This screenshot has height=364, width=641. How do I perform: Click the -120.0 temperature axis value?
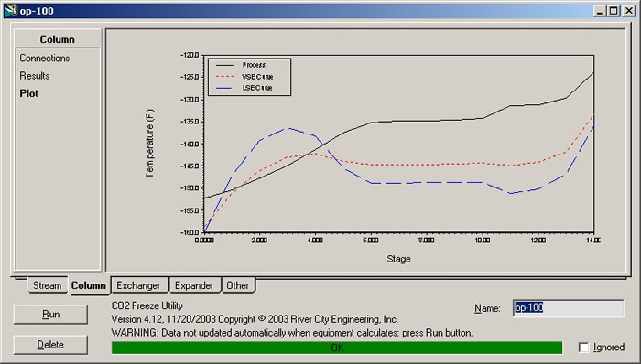(190, 55)
